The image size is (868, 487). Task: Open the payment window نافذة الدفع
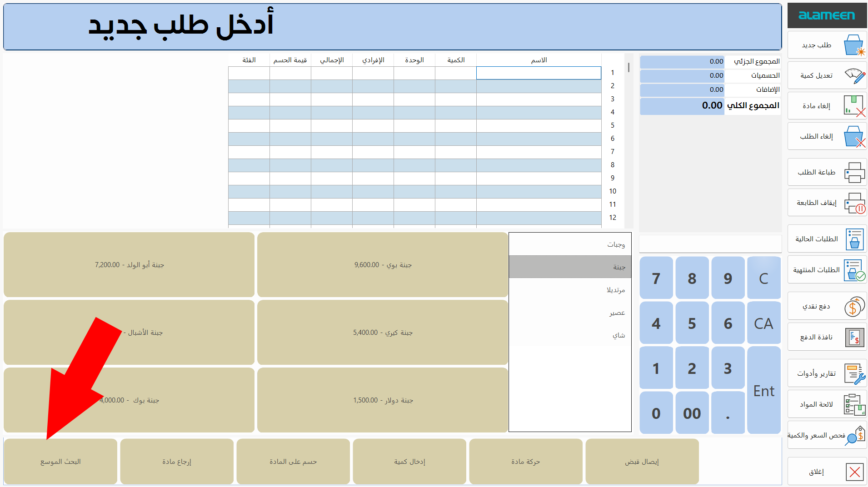[827, 337]
